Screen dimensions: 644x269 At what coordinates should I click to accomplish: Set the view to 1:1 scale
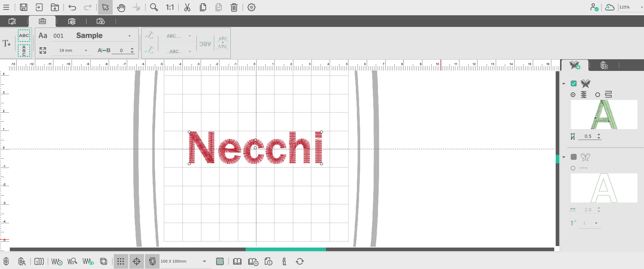170,7
